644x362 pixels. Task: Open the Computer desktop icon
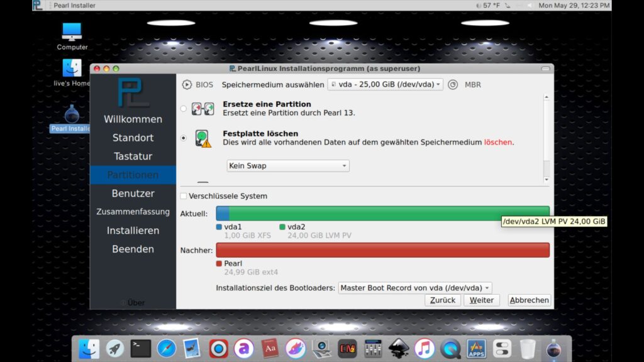coord(72,36)
